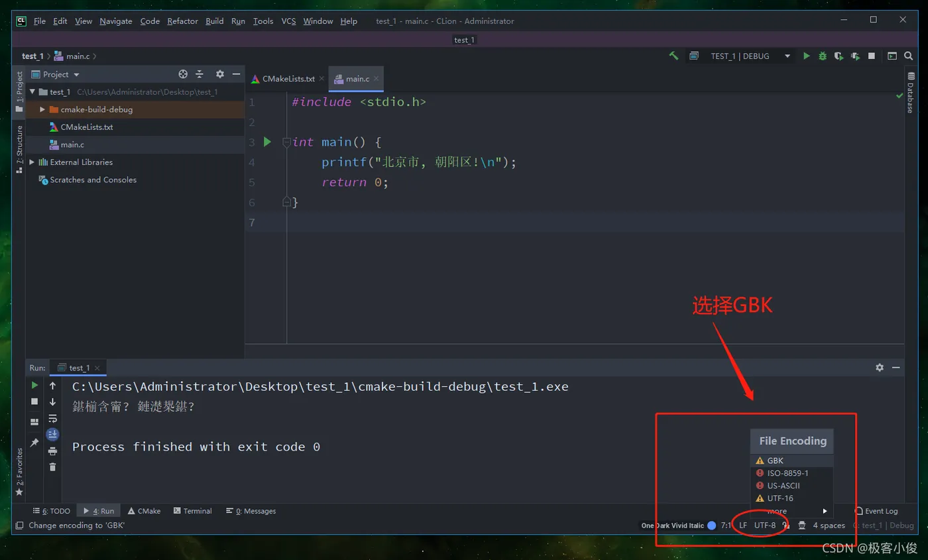The width and height of the screenshot is (928, 560).
Task: Collapse the test_1 root folder
Action: pyautogui.click(x=32, y=92)
